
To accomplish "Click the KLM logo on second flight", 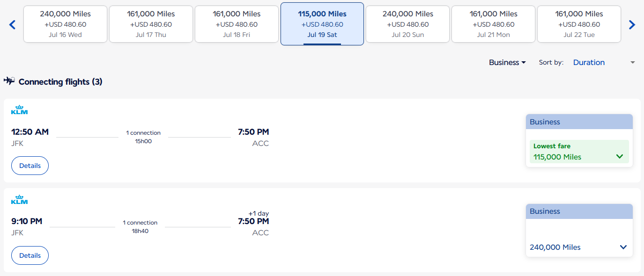I will [19, 200].
